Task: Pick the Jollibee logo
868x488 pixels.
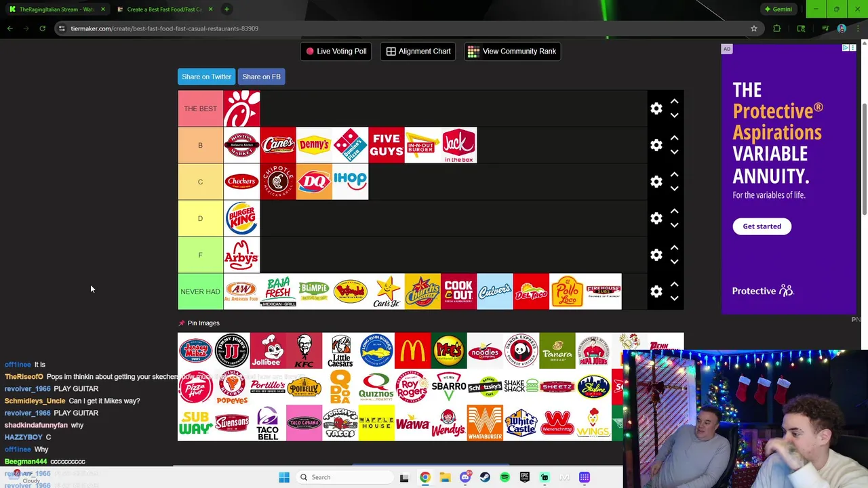Action: pos(268,350)
